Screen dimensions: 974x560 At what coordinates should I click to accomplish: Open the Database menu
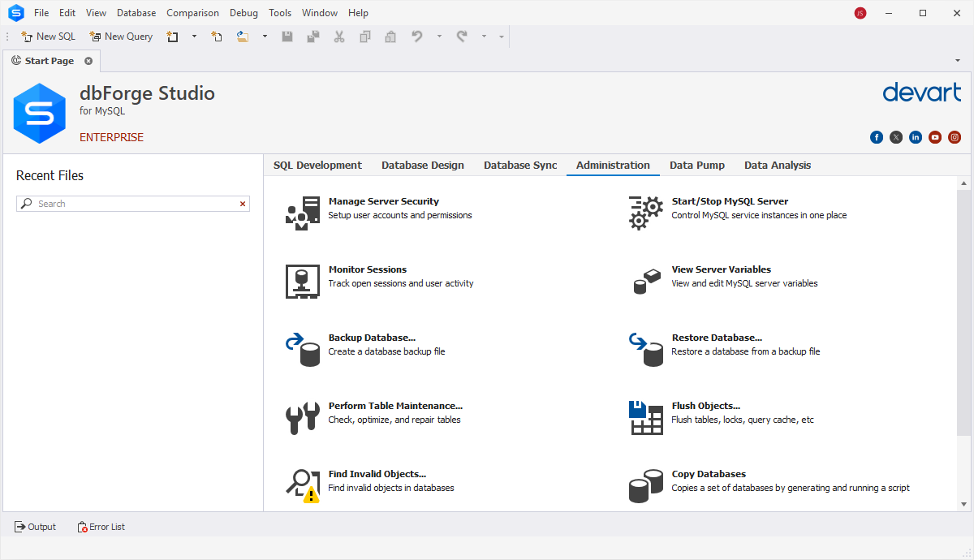[136, 13]
